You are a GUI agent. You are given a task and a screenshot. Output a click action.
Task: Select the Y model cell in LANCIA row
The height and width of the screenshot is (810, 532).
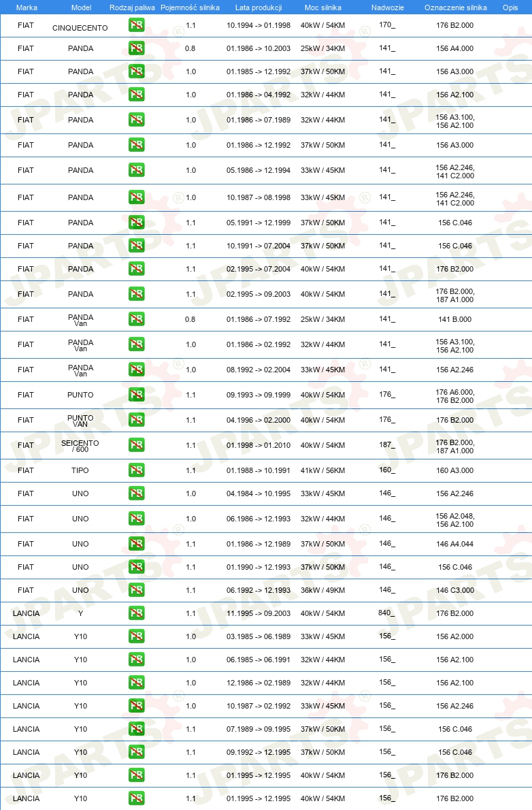point(80,614)
